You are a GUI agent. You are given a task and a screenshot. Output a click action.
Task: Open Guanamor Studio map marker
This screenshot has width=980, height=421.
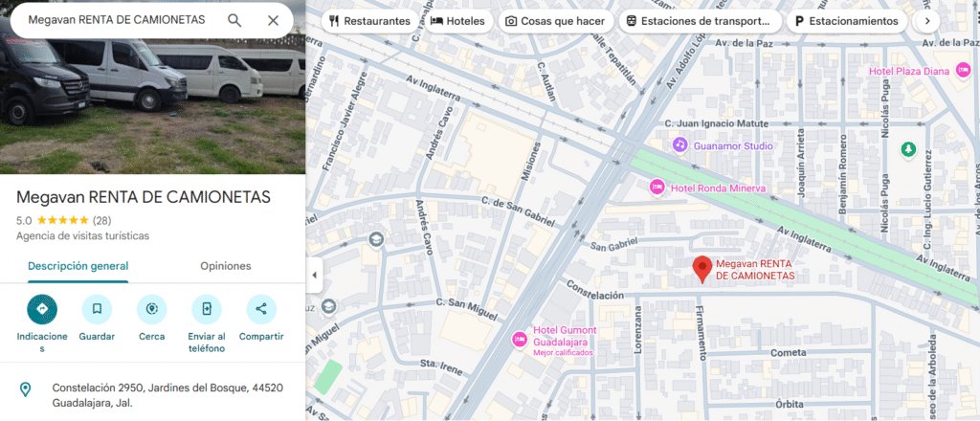680,145
